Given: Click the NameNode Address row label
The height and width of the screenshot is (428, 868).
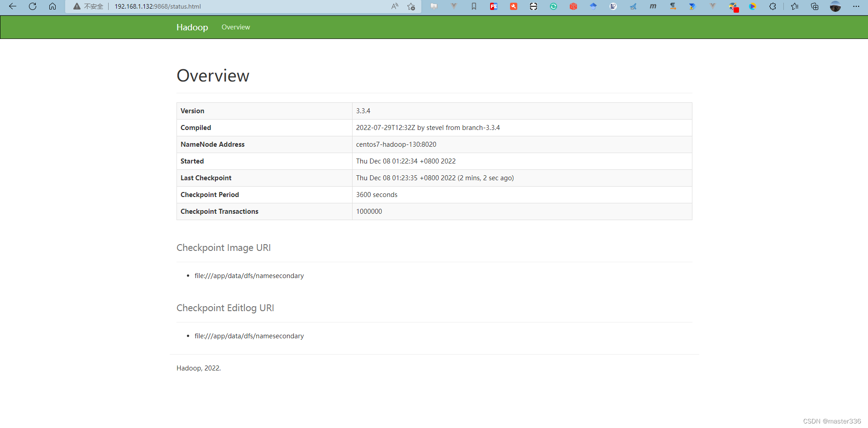Looking at the screenshot, I should [213, 144].
